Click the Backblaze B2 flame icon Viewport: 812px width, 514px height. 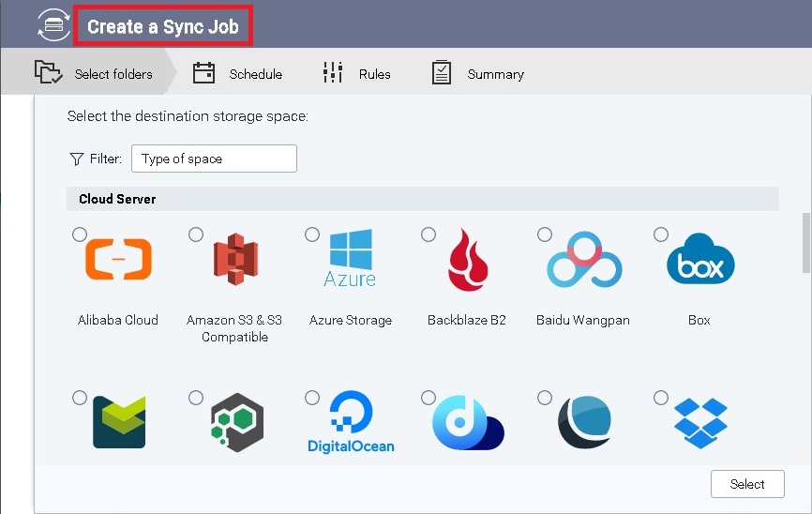(467, 260)
